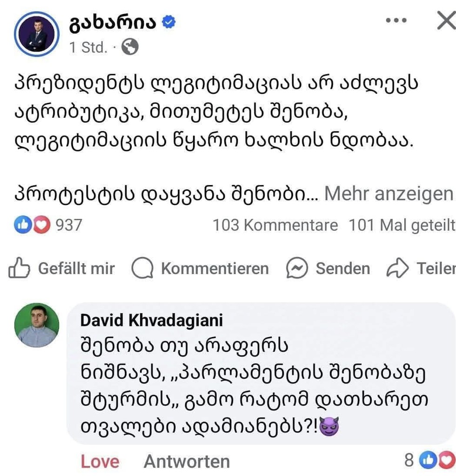The image size is (456, 476).
Task: Click the Senden messenger button
Action: [x=328, y=269]
